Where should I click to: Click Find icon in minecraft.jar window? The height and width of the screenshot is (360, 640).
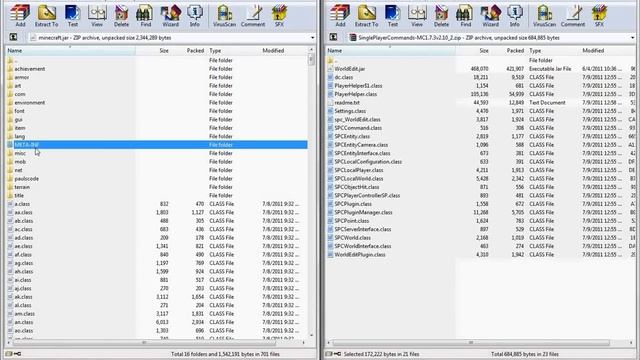pos(145,16)
